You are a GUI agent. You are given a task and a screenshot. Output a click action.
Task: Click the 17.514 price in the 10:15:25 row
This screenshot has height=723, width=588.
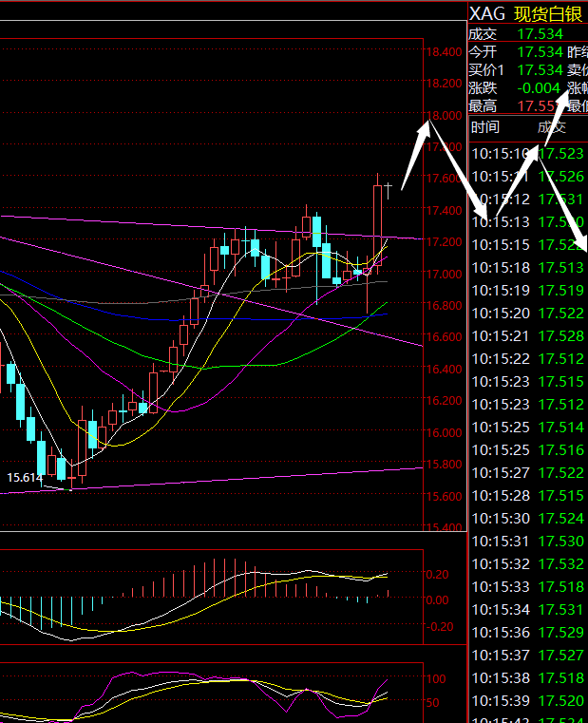(560, 427)
